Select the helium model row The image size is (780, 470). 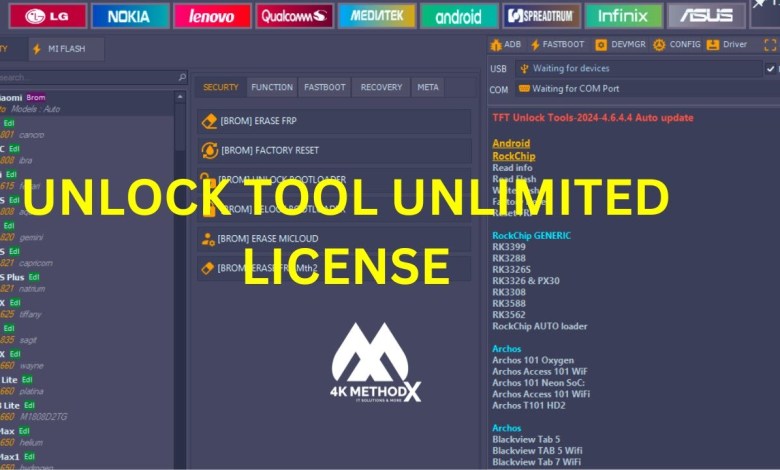(87, 437)
